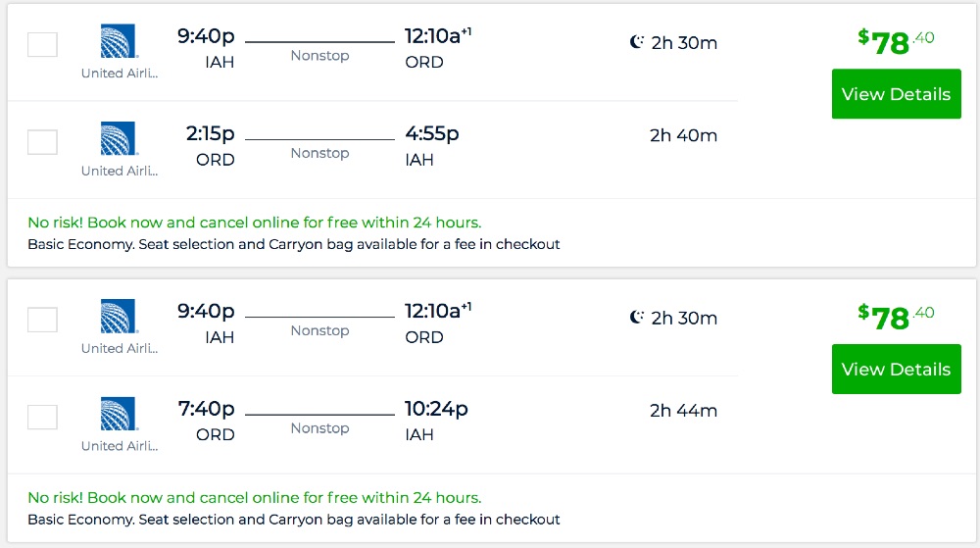The width and height of the screenshot is (980, 548).
Task: Click the overnight moon icon in the first itinerary
Action: point(637,42)
